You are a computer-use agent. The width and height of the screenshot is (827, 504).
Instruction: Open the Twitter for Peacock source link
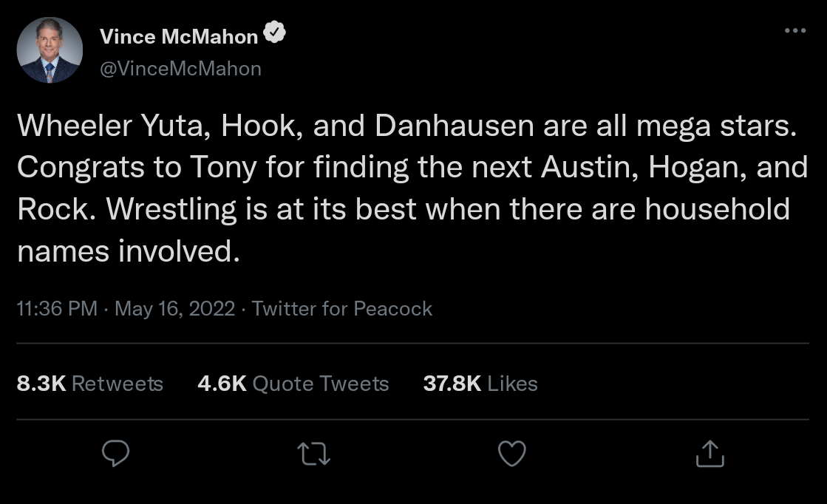[341, 308]
